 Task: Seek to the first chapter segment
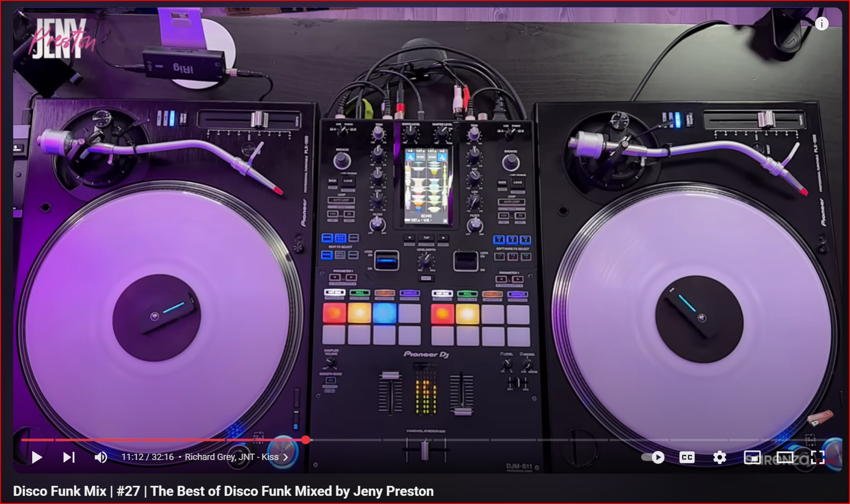[38, 439]
